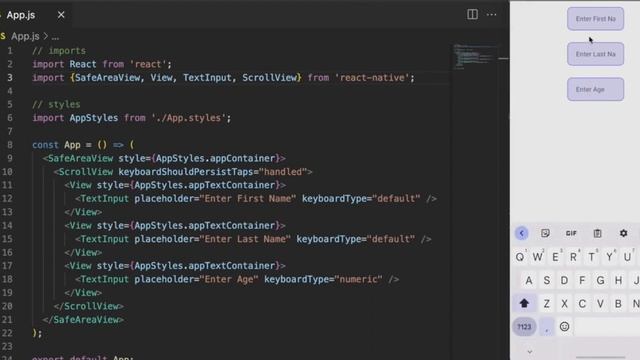640x360 pixels.
Task: Click "Enter Age" placeholder string in code
Action: click(x=229, y=280)
